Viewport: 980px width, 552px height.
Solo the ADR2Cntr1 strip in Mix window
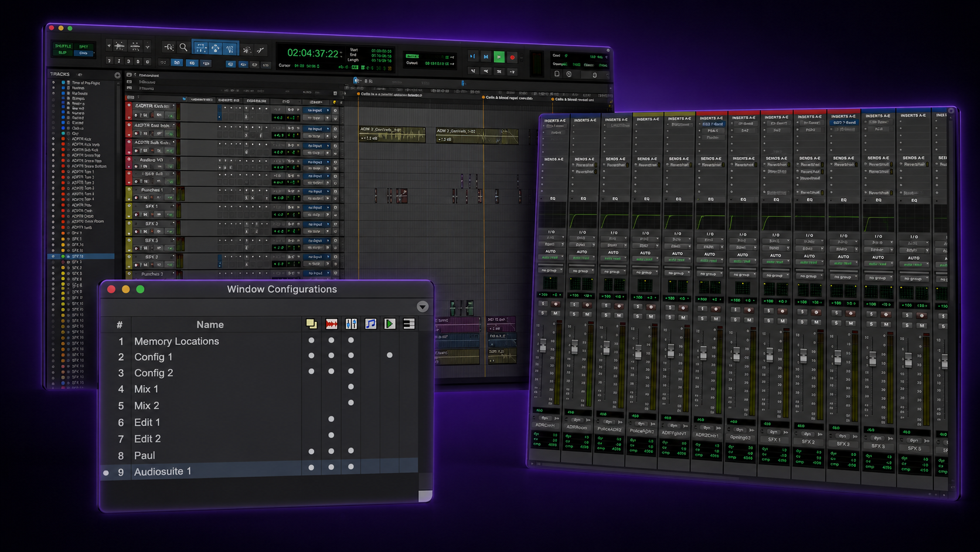tap(703, 318)
